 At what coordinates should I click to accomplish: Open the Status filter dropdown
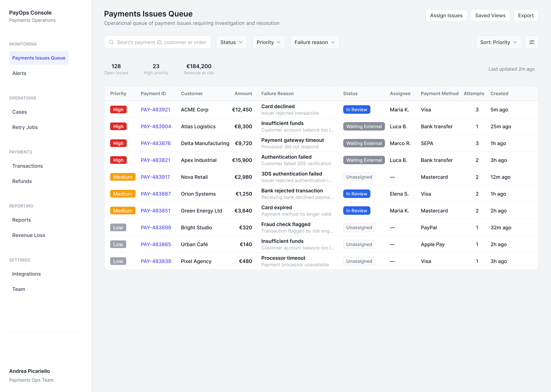pos(231,42)
